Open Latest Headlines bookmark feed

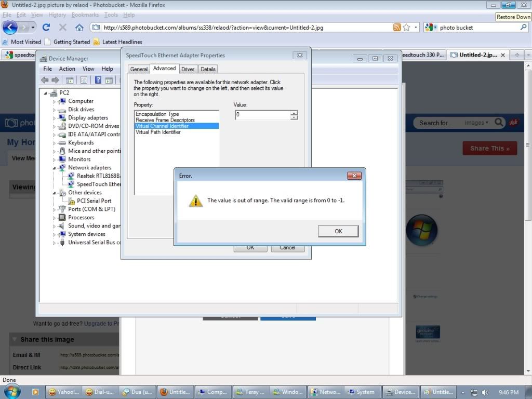(x=118, y=42)
